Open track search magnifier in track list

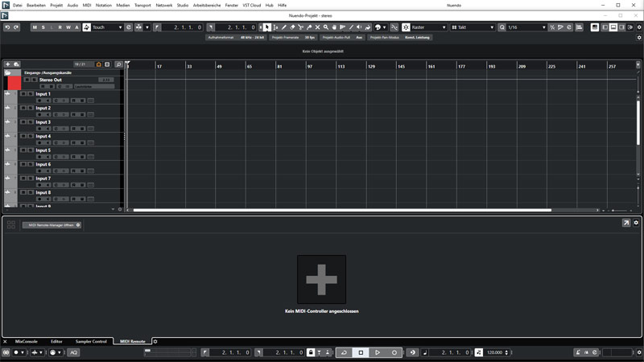click(x=119, y=64)
